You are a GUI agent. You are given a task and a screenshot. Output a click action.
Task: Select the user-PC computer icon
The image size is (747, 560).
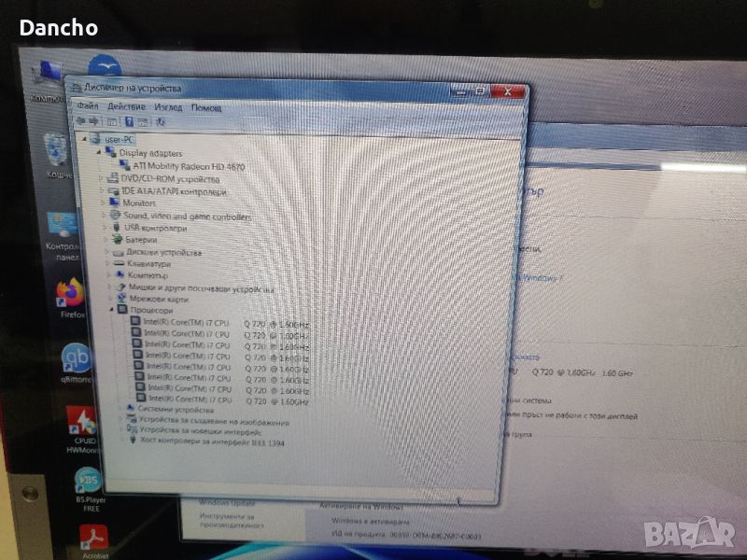[x=96, y=138]
